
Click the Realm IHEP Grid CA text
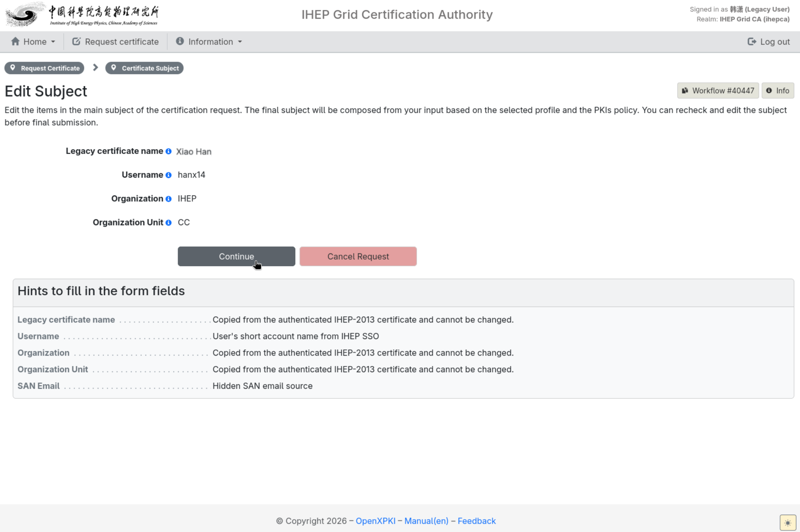click(743, 19)
